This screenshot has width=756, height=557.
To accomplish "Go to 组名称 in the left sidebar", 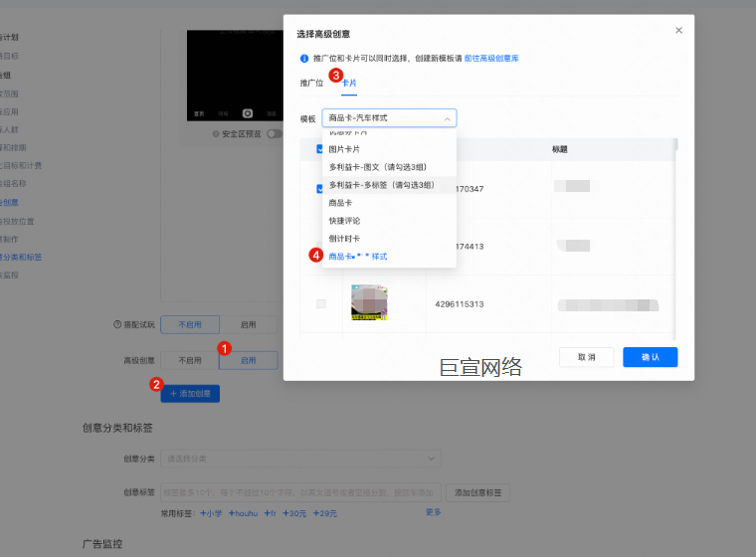I will pos(13,183).
